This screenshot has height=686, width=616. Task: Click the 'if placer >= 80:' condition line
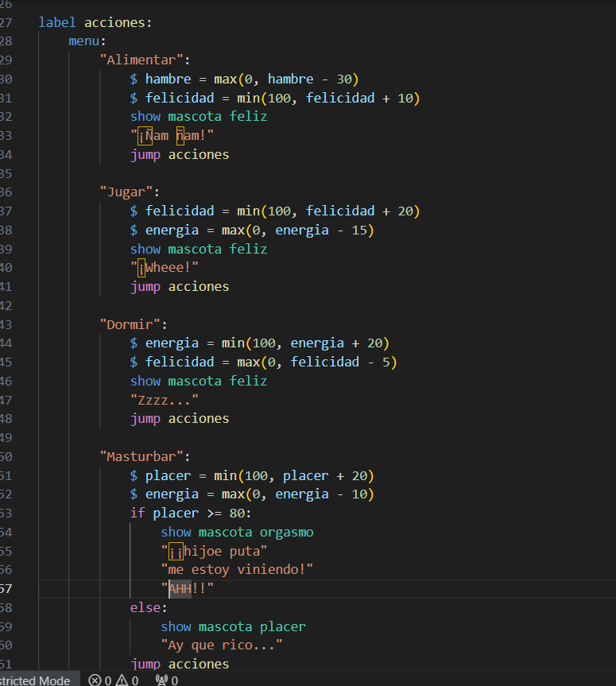tap(191, 514)
